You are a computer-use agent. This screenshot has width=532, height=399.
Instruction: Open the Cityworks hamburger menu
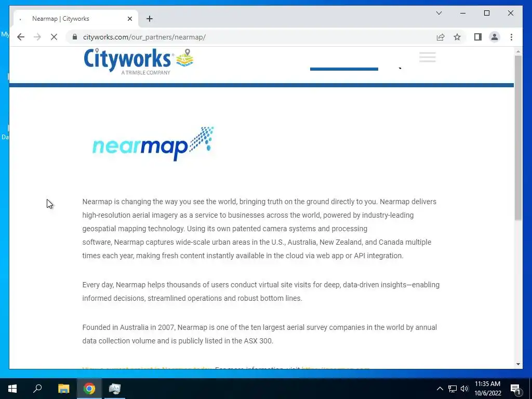pos(428,57)
